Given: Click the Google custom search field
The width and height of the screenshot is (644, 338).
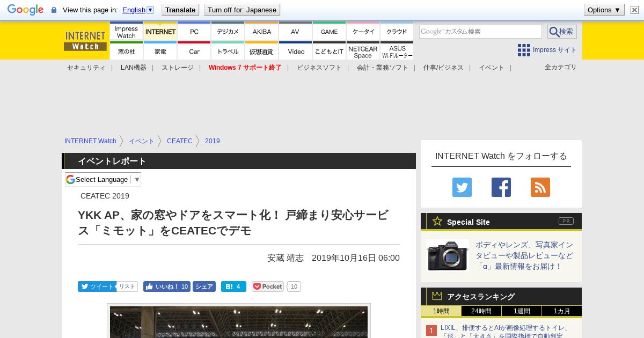Looking at the screenshot, I should [x=480, y=32].
